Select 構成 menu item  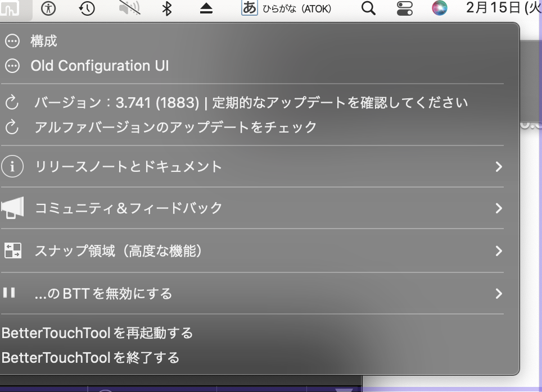[252, 41]
